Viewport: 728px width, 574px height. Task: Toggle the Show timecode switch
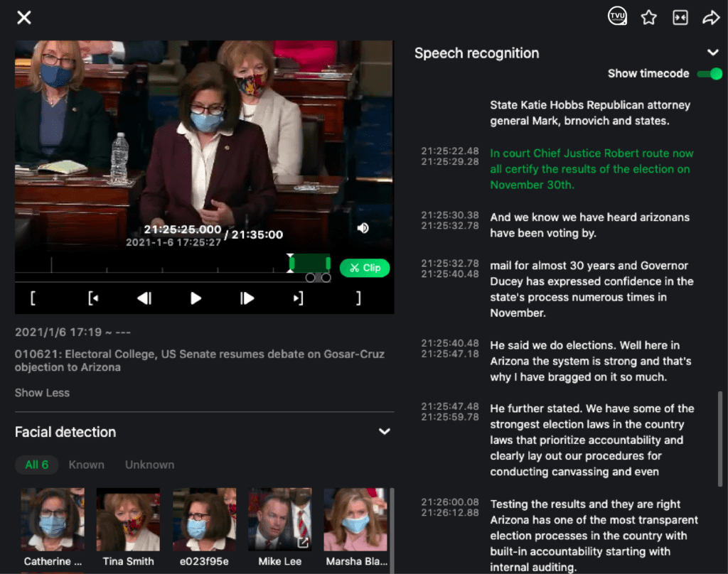[x=710, y=74]
